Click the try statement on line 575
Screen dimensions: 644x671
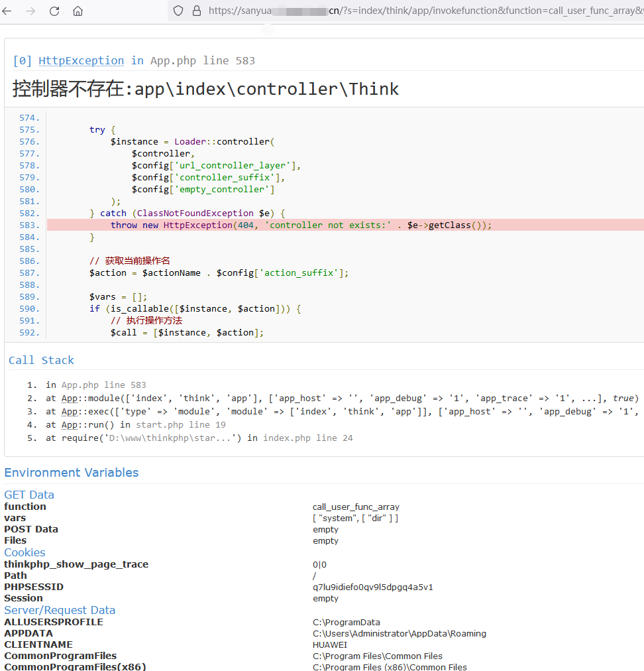(103, 130)
